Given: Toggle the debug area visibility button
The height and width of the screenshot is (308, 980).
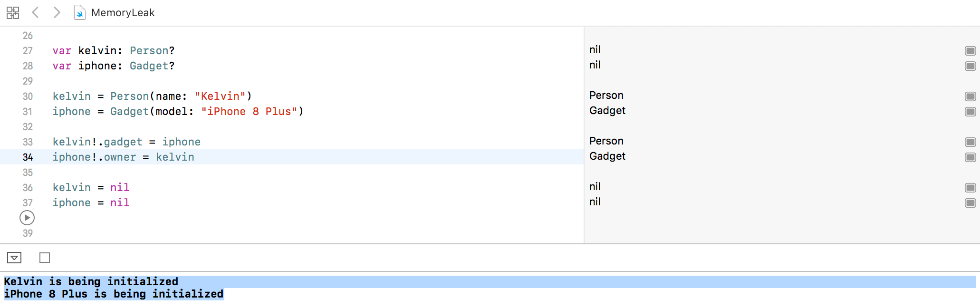Looking at the screenshot, I should click(x=14, y=258).
